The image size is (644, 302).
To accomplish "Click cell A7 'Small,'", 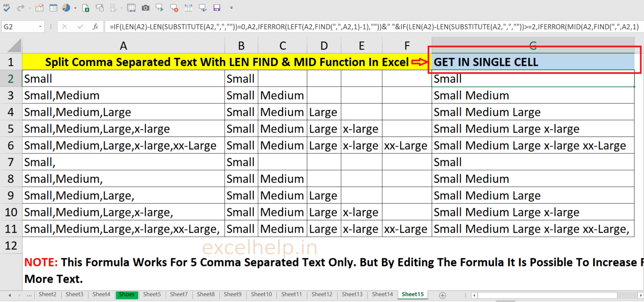I will 123,162.
